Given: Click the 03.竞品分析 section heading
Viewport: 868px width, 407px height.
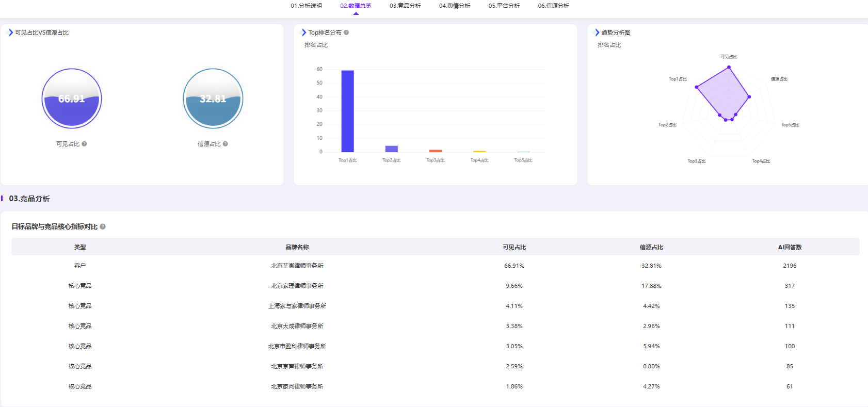Looking at the screenshot, I should [29, 199].
